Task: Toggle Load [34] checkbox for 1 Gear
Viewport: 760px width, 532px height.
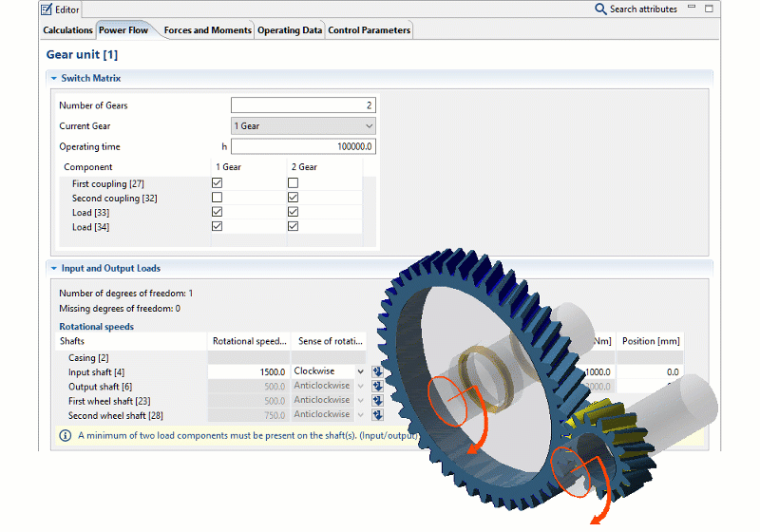Action: (x=218, y=226)
